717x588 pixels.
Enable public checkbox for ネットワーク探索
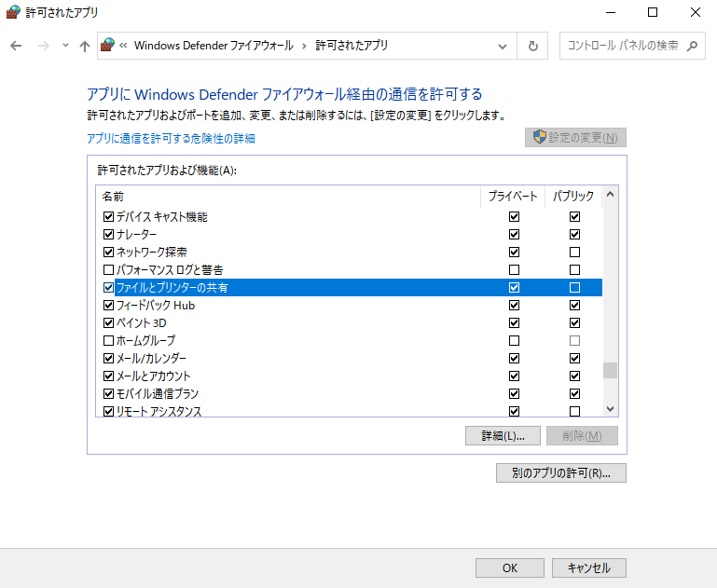pyautogui.click(x=574, y=253)
